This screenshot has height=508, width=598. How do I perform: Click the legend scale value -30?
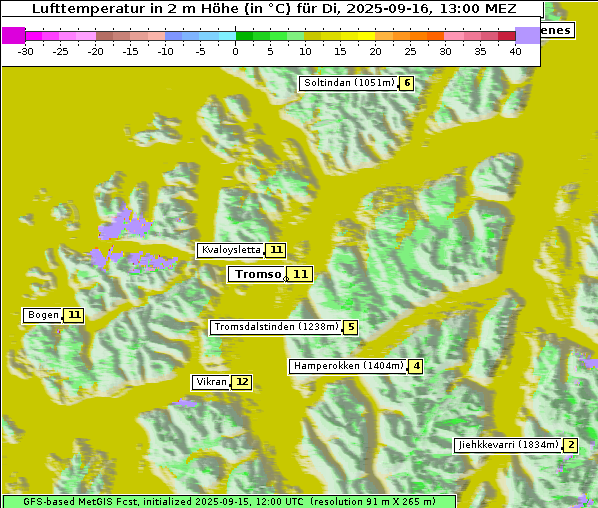click(25, 51)
